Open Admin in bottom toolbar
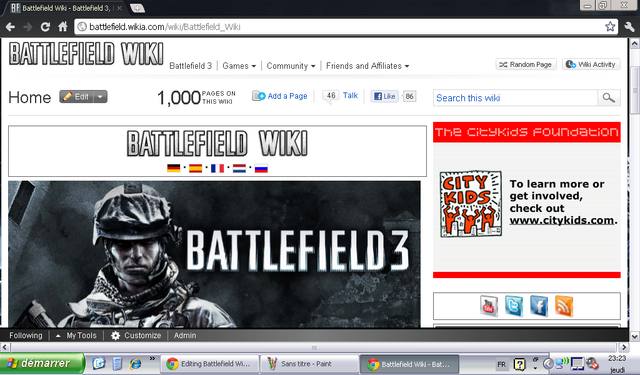640x375 pixels. pyautogui.click(x=185, y=335)
